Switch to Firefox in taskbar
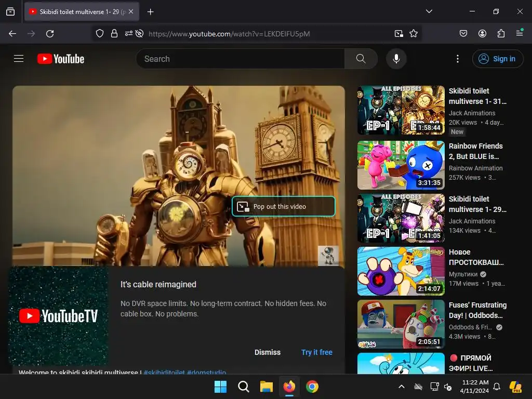 [289, 387]
